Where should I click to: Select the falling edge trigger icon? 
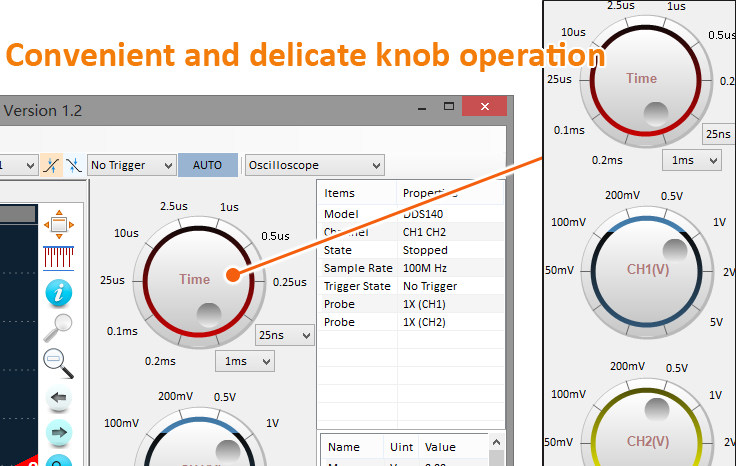[x=74, y=165]
